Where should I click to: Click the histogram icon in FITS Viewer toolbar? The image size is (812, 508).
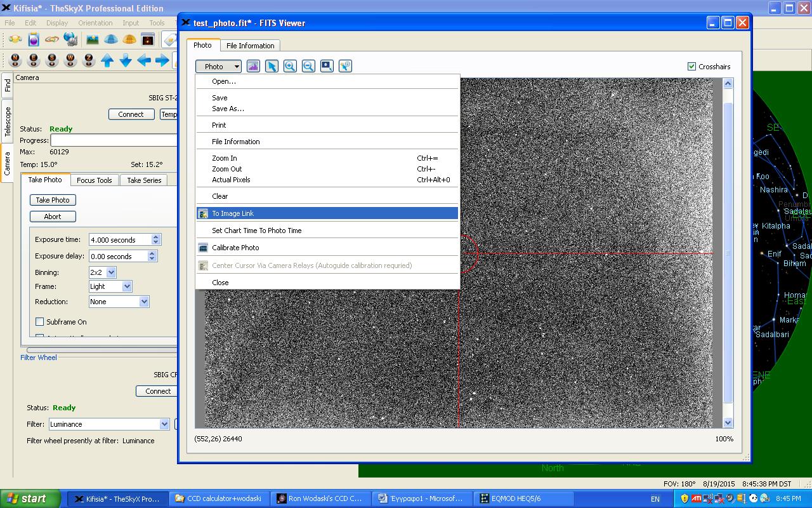(253, 66)
